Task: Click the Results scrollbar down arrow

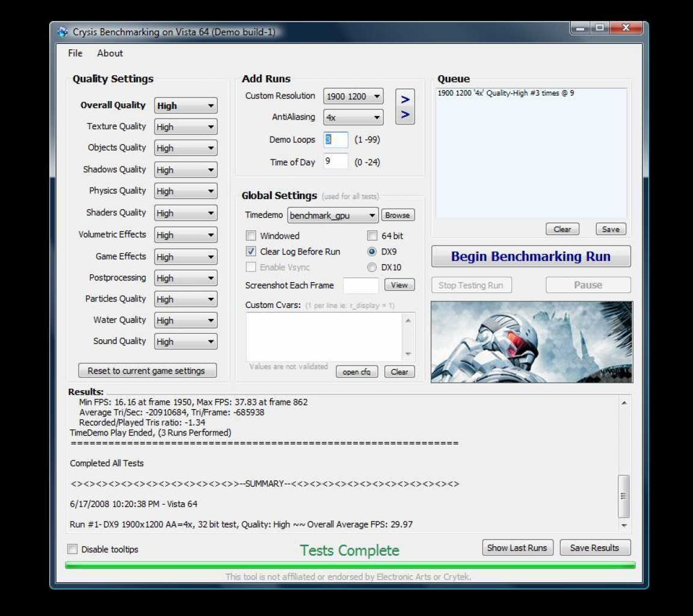Action: click(x=624, y=525)
